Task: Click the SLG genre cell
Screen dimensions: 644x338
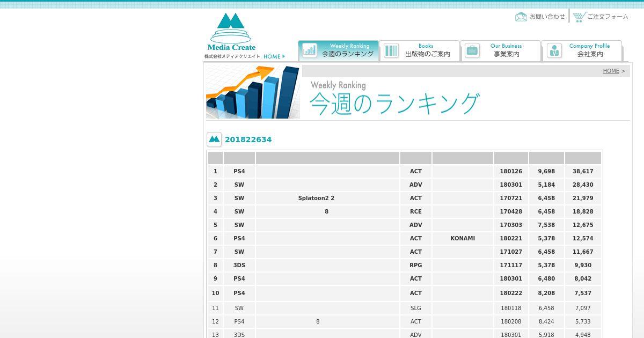Action: pyautogui.click(x=416, y=308)
